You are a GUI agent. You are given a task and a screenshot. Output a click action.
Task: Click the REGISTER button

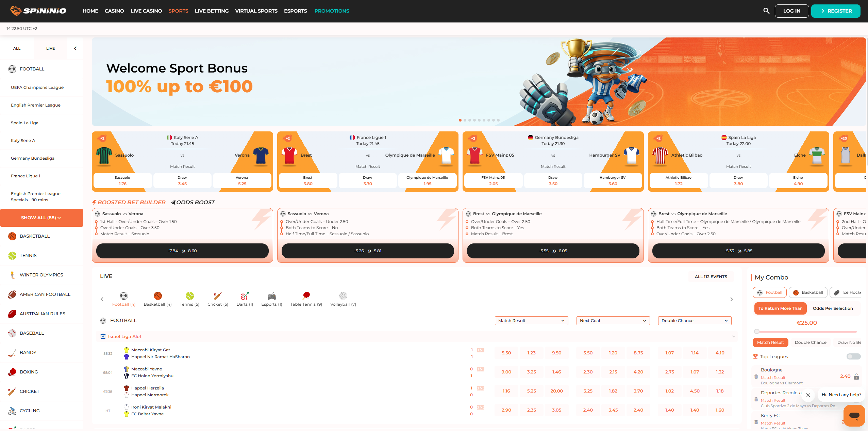pos(836,11)
